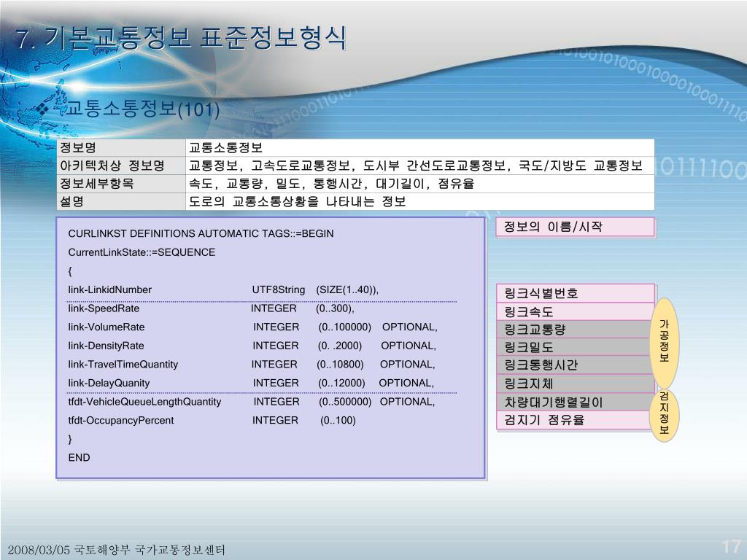The height and width of the screenshot is (560, 747).
Task: Click the 'END' keyword in the code box
Action: (x=79, y=458)
